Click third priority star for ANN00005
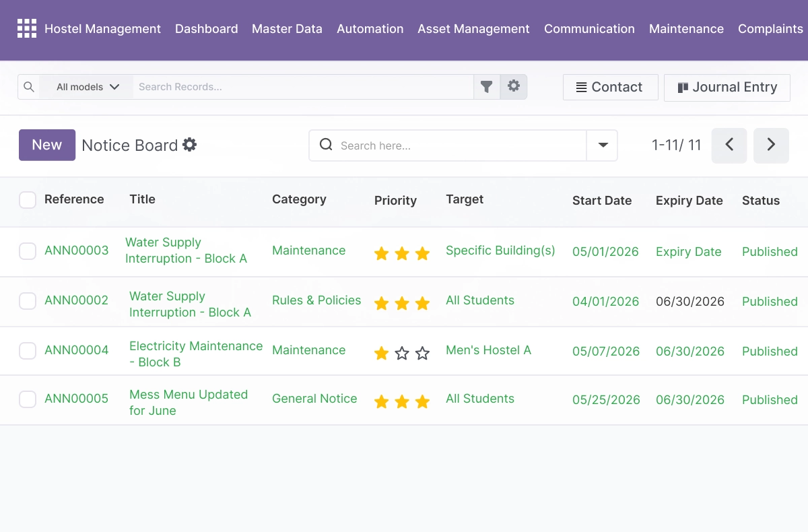Image resolution: width=808 pixels, height=532 pixels. click(422, 401)
